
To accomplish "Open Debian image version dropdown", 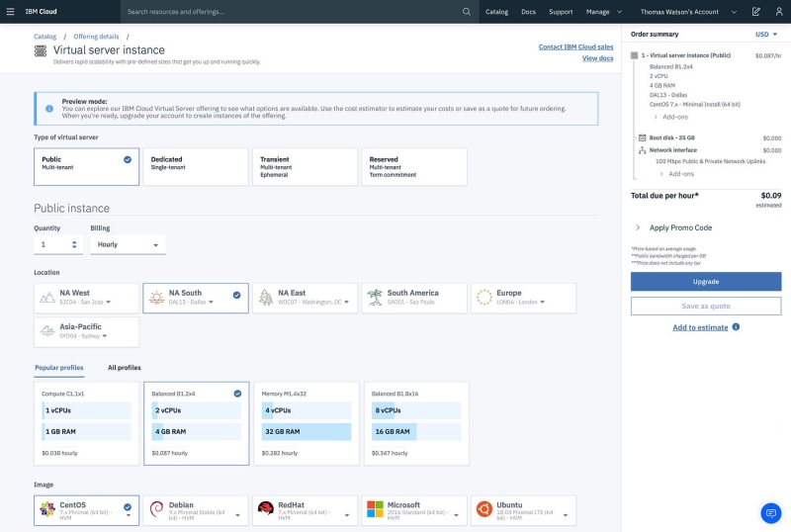I will (237, 515).
